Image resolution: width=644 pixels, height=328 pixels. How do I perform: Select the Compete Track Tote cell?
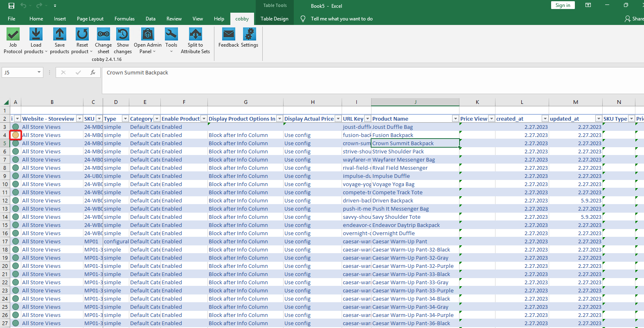[x=415, y=192]
